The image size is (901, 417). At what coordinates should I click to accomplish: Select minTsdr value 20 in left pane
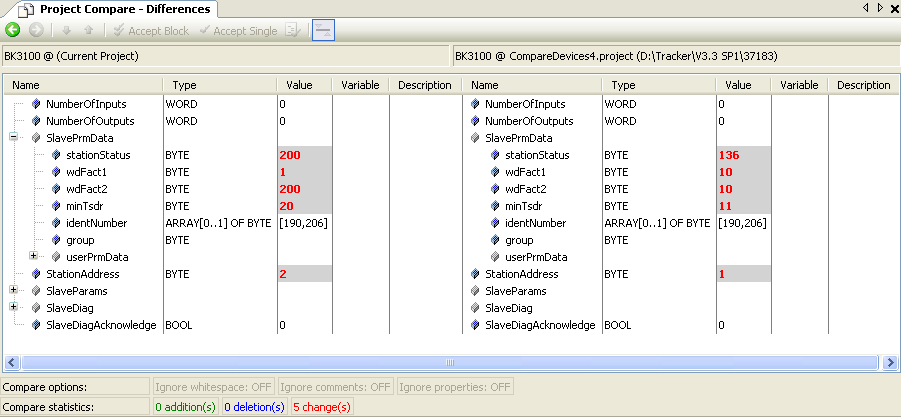[305, 206]
